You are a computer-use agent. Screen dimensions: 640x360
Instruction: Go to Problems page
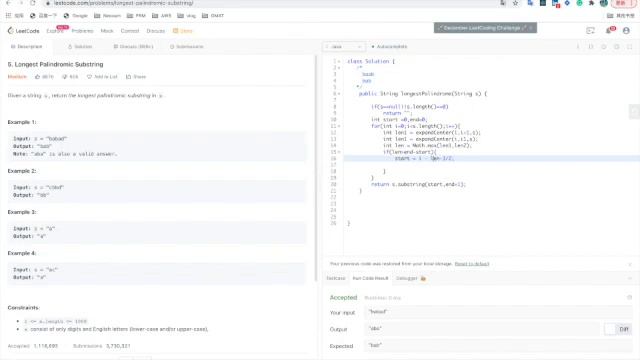tap(82, 31)
